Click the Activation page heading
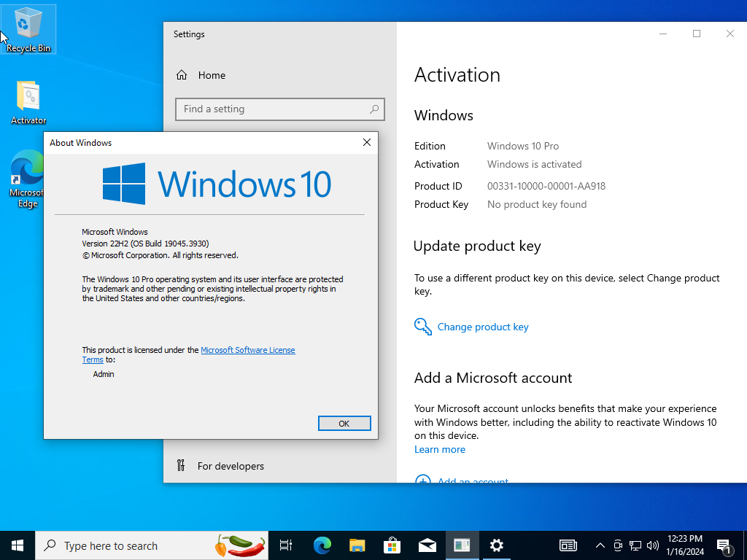747x560 pixels. pos(457,75)
